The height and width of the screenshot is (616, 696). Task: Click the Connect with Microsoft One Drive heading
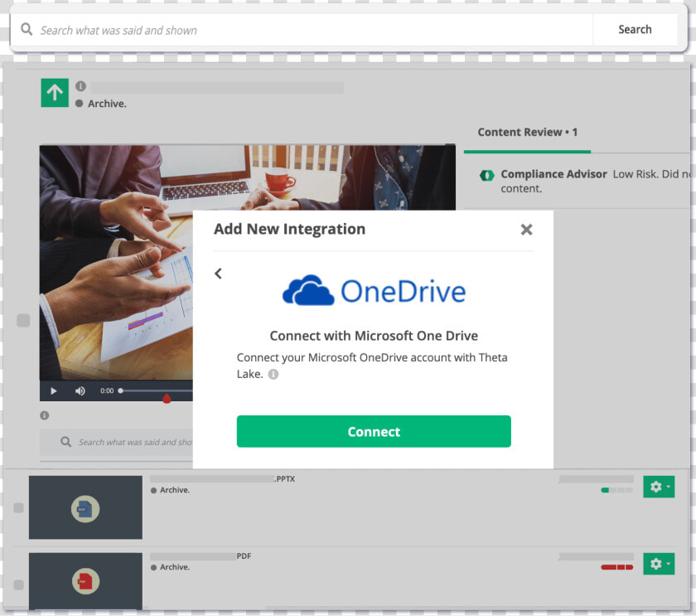374,336
